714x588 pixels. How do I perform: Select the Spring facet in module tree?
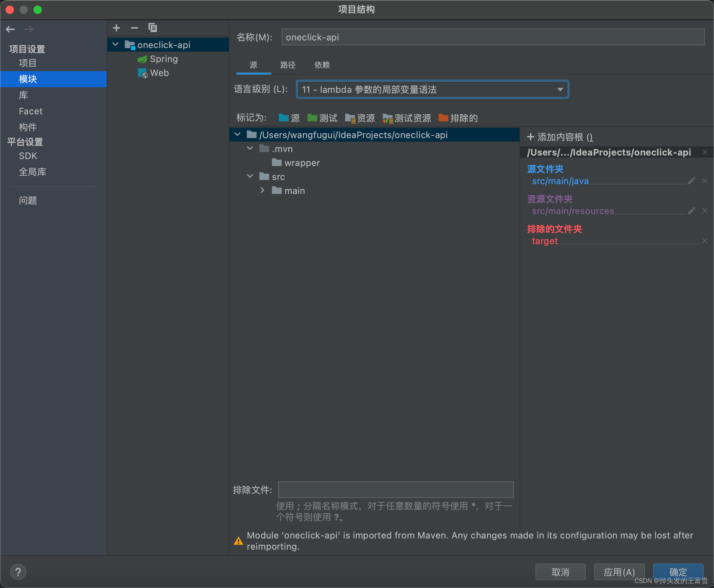164,59
